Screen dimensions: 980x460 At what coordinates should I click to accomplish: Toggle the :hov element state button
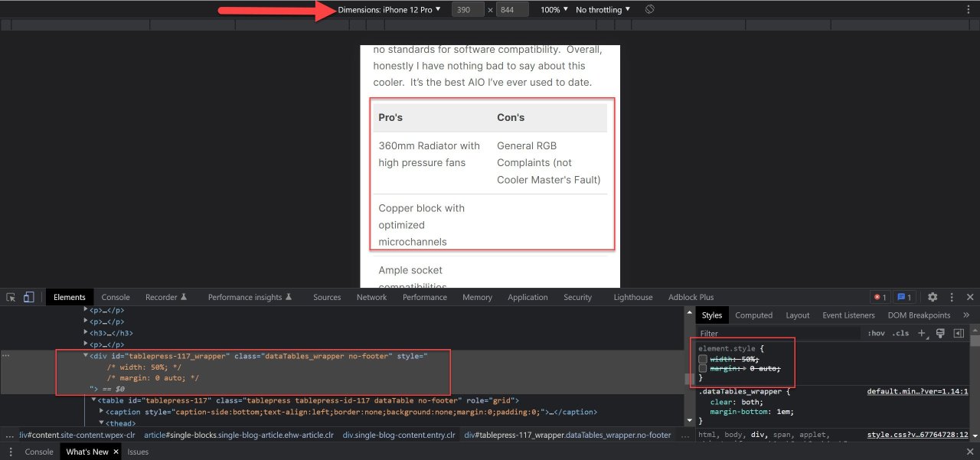876,334
